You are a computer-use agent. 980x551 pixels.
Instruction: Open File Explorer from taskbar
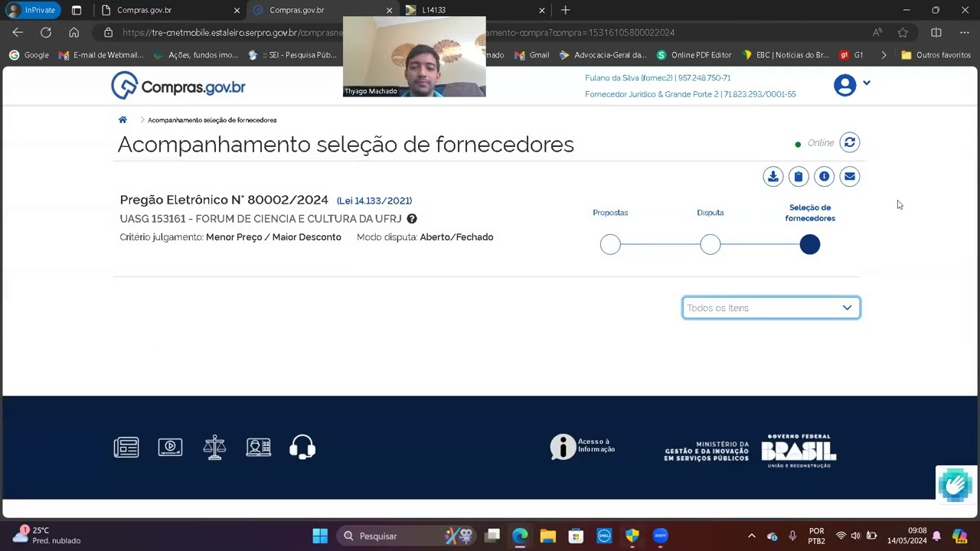547,536
